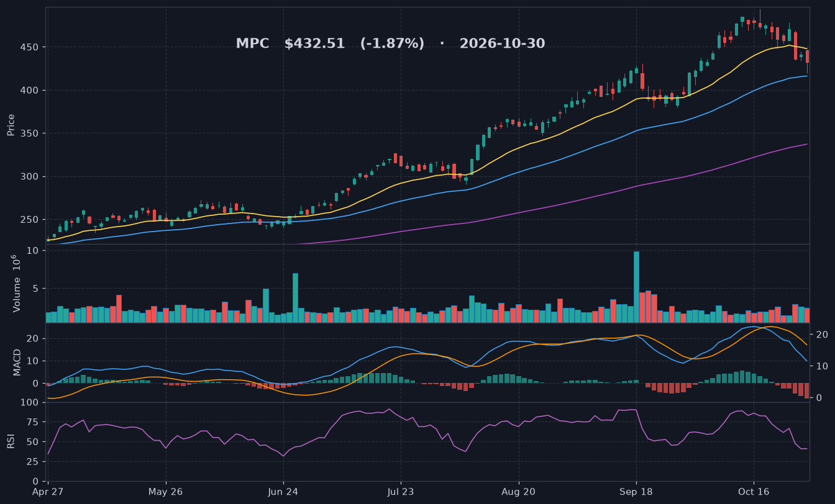Click the Apr 27 date label

click(48, 491)
